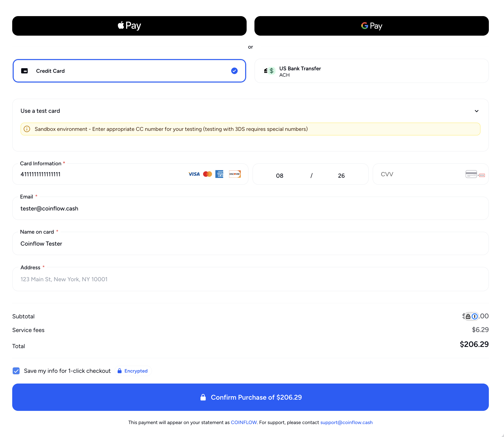Click the card illustration next to CVV
504x437 pixels.
474,174
